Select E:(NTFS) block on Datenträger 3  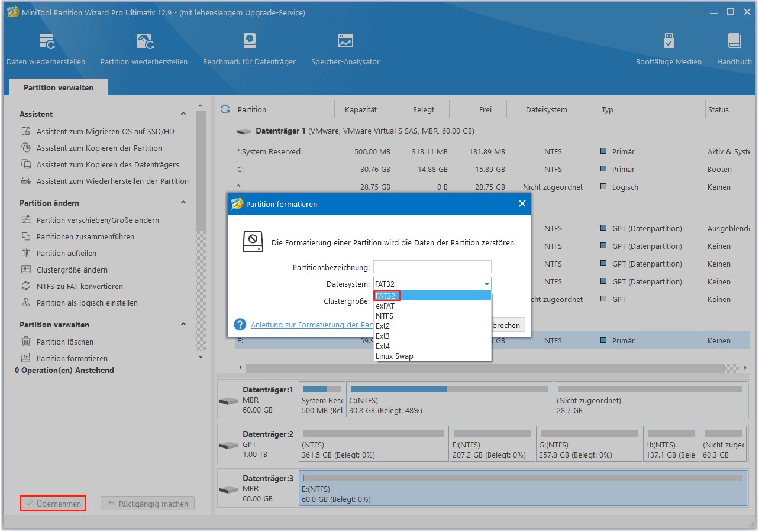523,489
